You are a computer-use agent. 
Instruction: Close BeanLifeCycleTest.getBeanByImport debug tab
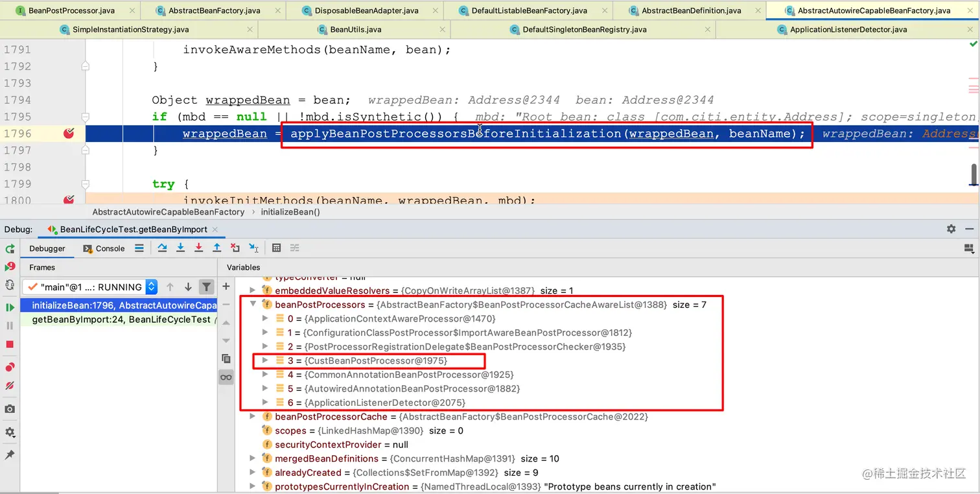pos(215,229)
